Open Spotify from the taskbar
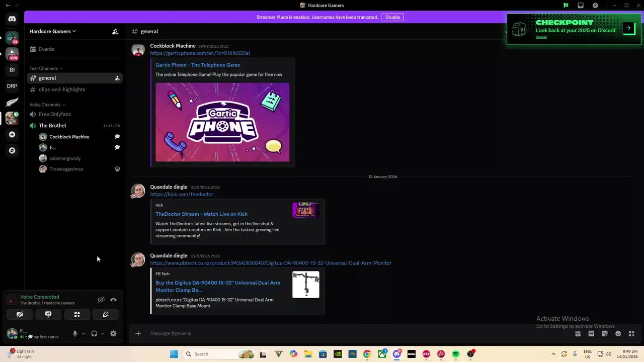 click(456, 354)
